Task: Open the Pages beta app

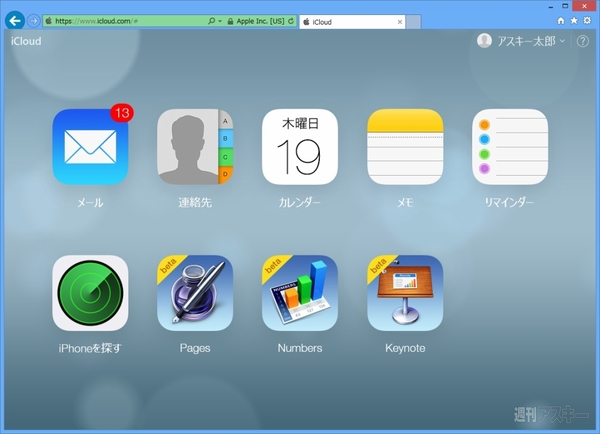Action: click(195, 293)
